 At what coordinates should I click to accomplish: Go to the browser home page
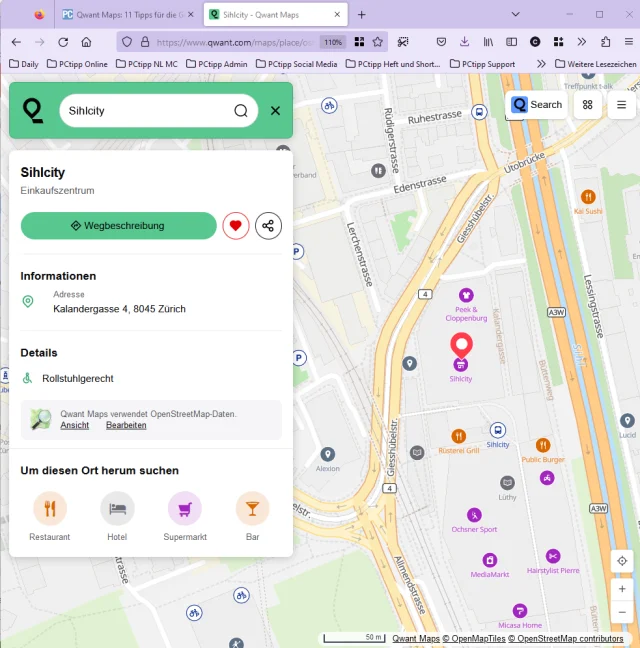click(86, 42)
